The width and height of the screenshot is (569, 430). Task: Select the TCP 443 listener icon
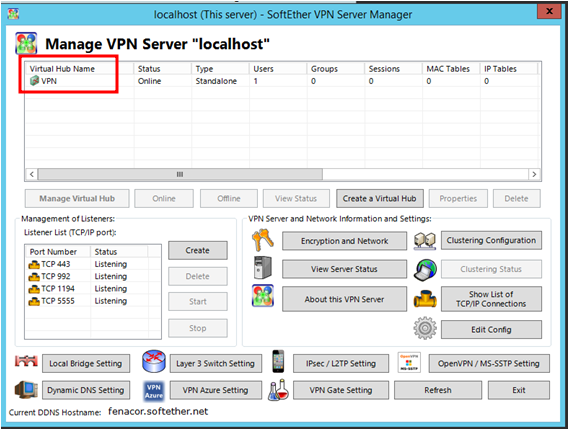34,265
